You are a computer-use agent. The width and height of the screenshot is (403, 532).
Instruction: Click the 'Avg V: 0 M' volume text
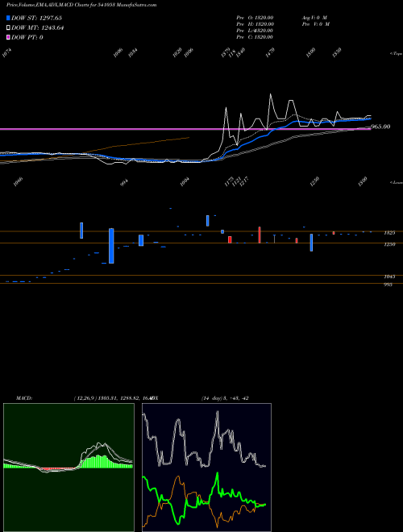point(314,18)
